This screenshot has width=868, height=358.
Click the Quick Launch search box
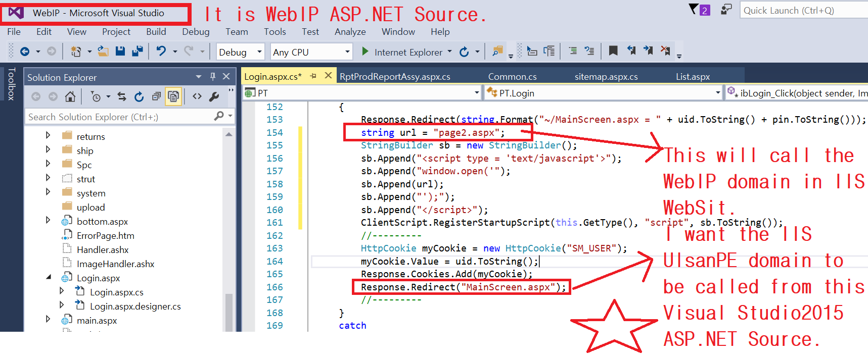tap(804, 10)
